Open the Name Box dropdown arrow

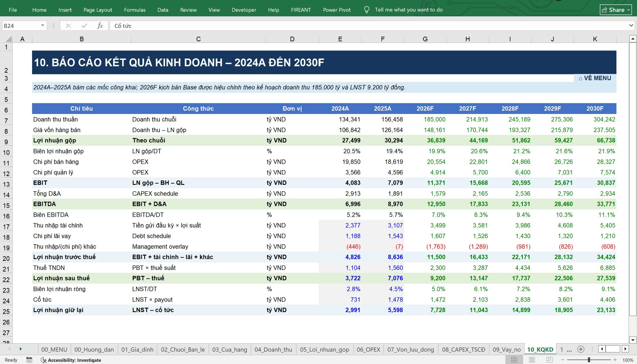click(43, 26)
